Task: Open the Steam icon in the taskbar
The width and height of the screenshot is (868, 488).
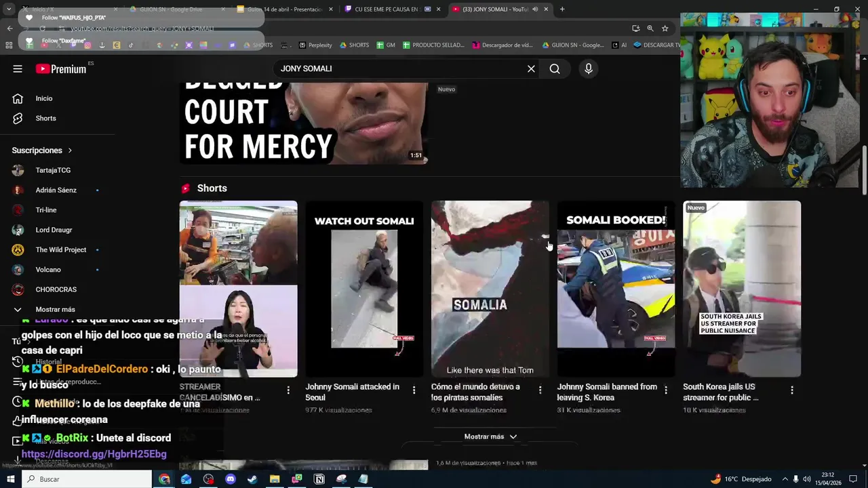Action: tap(252, 479)
